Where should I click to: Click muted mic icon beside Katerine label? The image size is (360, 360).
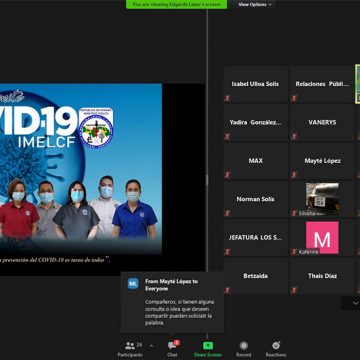294,252
